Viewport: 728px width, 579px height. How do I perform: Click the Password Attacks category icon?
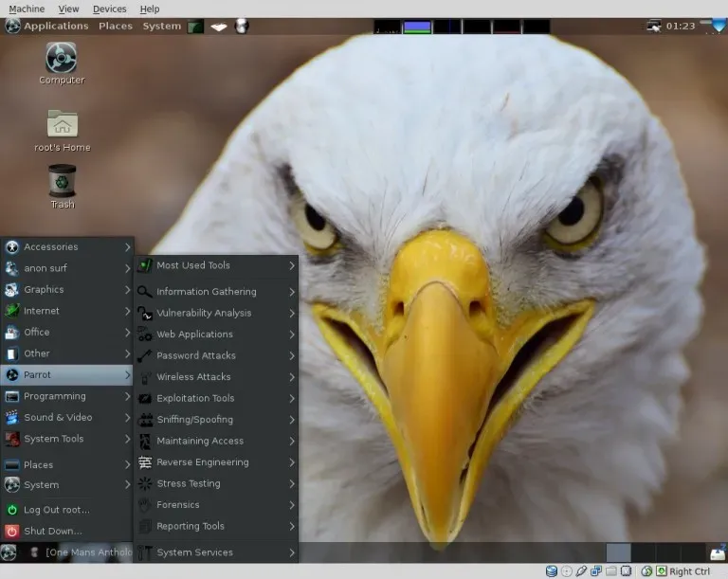pyautogui.click(x=145, y=355)
